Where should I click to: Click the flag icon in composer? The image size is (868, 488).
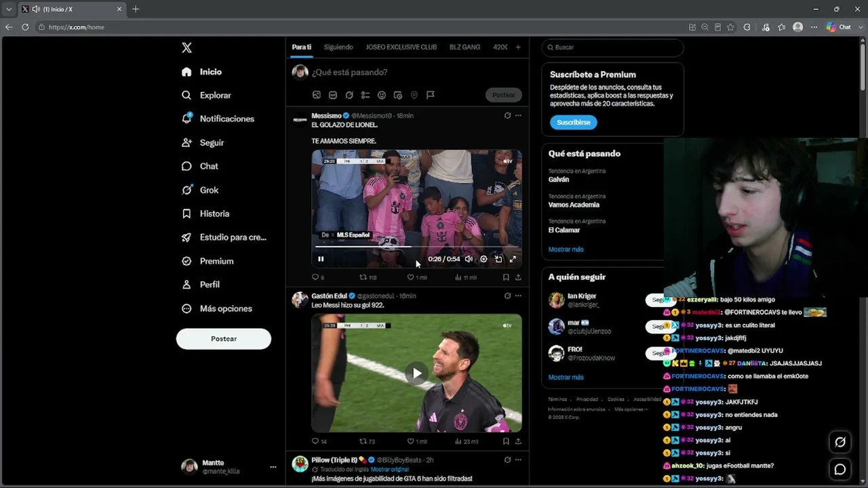tap(431, 96)
